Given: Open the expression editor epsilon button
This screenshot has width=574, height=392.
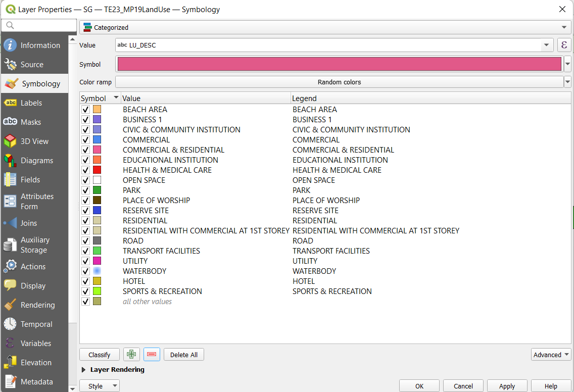Looking at the screenshot, I should click(564, 45).
